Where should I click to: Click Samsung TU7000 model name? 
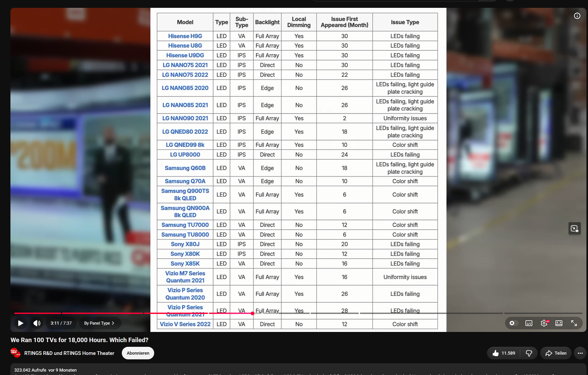tap(185, 225)
